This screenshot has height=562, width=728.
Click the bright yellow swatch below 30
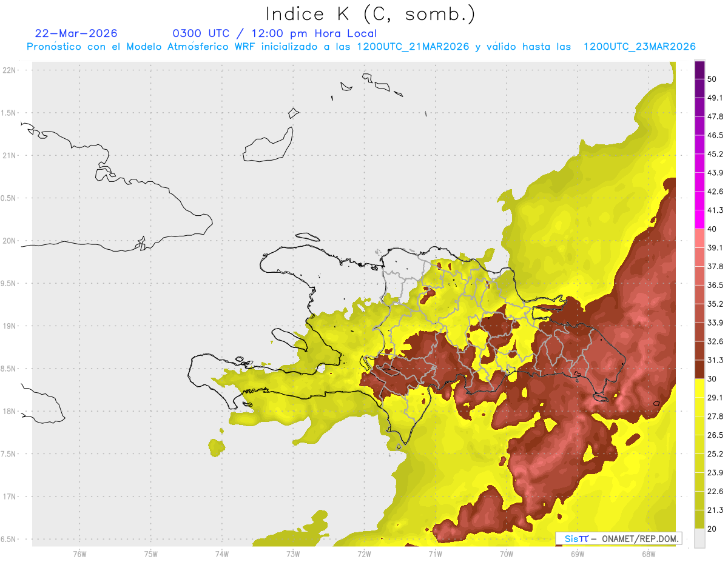[699, 388]
